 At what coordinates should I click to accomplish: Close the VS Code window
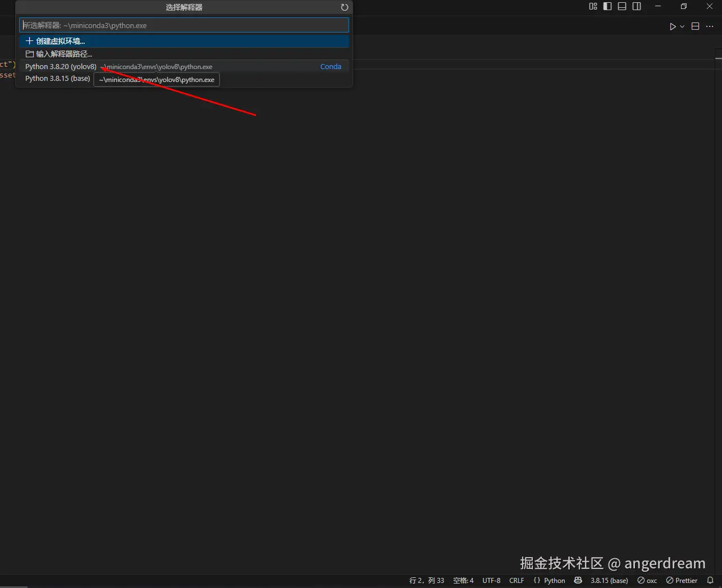point(710,6)
